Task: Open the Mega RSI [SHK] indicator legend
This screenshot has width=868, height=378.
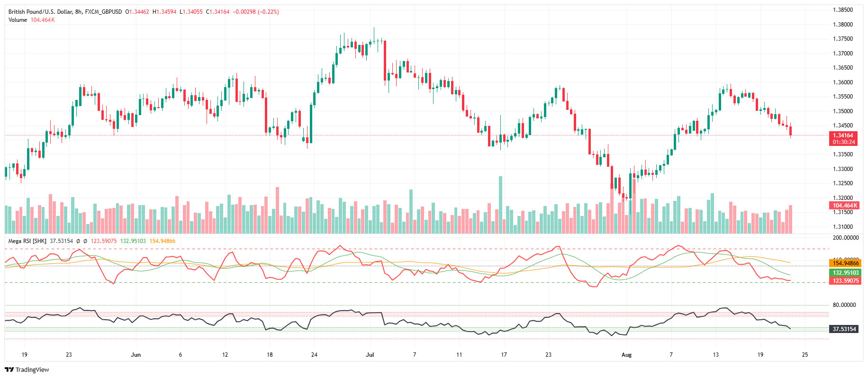Action: click(27, 241)
